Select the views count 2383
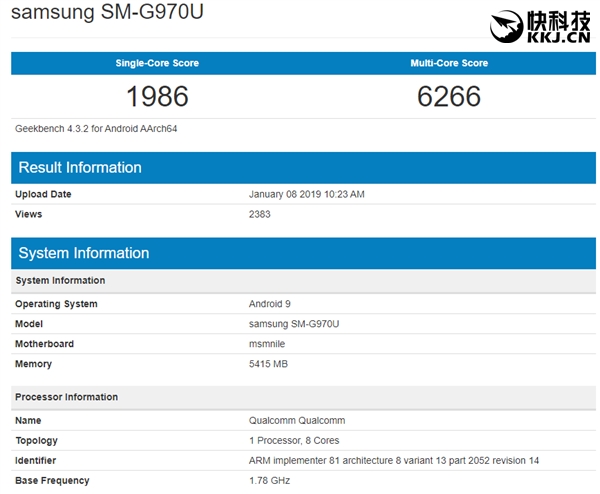The width and height of the screenshot is (600, 494). [x=259, y=214]
